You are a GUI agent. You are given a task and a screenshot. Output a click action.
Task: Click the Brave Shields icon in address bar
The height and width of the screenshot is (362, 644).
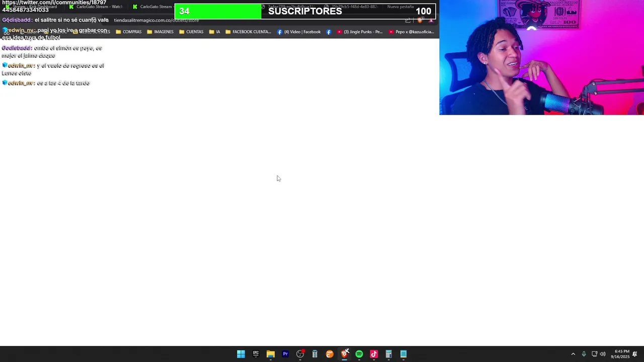coord(420,20)
